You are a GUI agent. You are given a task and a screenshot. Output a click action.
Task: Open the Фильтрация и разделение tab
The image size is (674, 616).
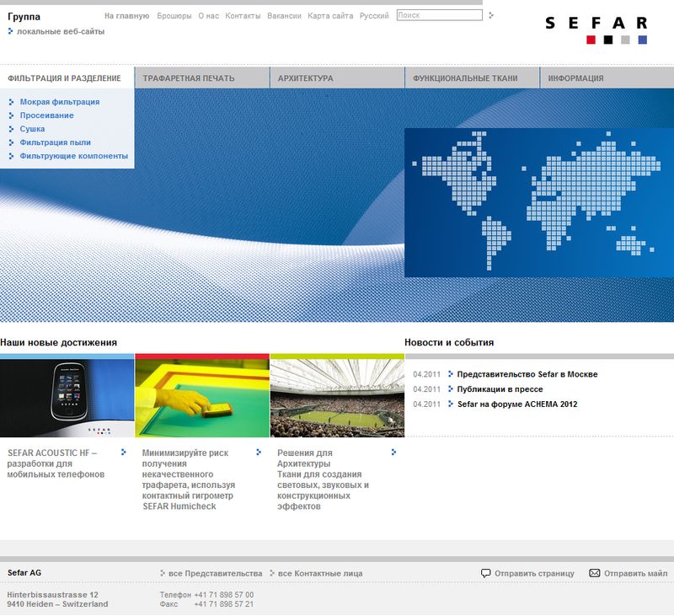(x=67, y=78)
